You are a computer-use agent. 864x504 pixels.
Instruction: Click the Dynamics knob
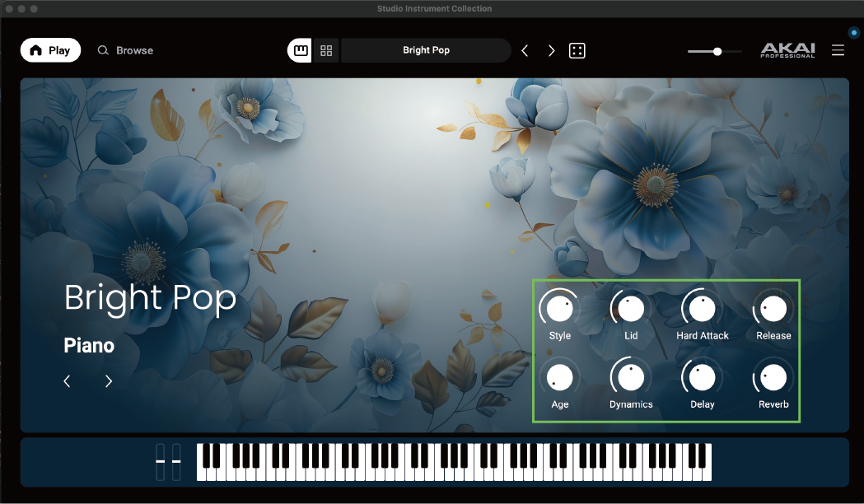[x=631, y=378]
